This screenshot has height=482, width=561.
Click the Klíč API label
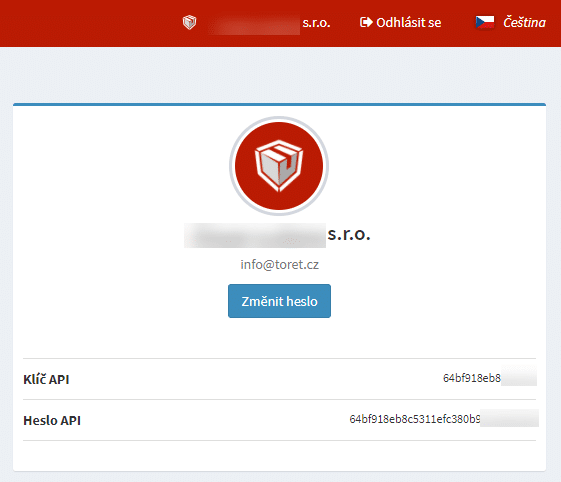[46, 379]
